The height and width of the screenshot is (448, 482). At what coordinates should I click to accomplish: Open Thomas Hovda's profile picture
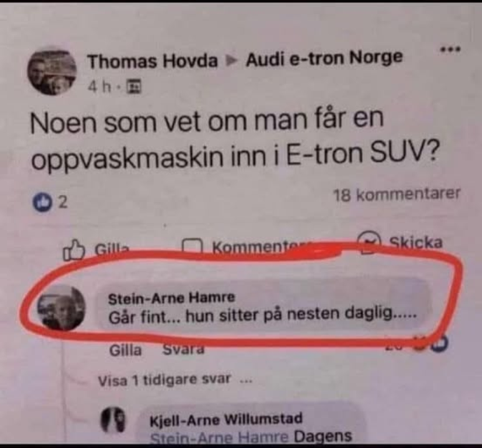52,72
